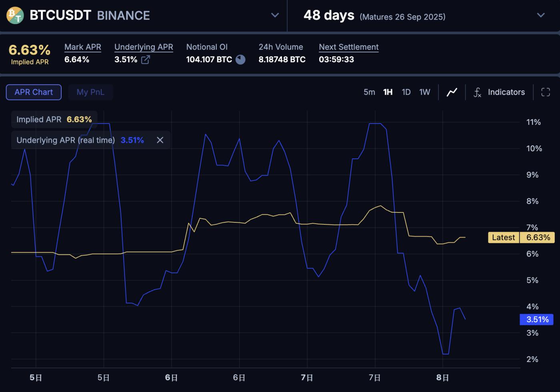The image size is (560, 392).
Task: Click the Latest 6.63% price axis tag
Action: [521, 238]
